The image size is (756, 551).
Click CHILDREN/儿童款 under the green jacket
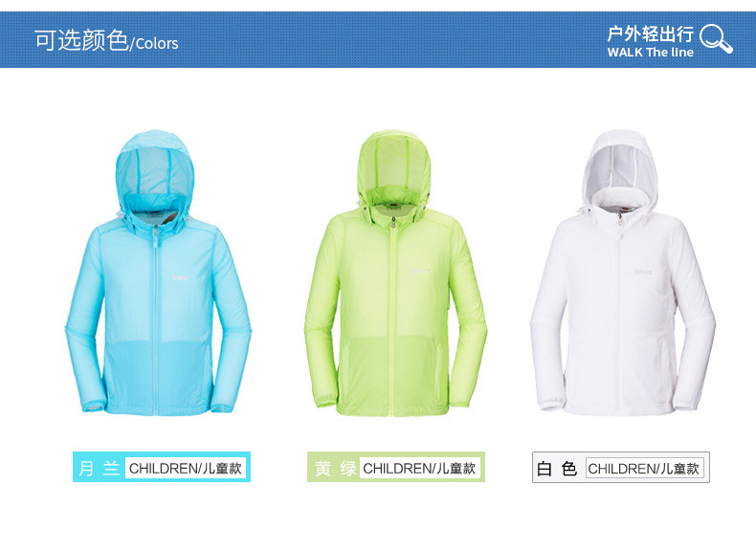419,468
